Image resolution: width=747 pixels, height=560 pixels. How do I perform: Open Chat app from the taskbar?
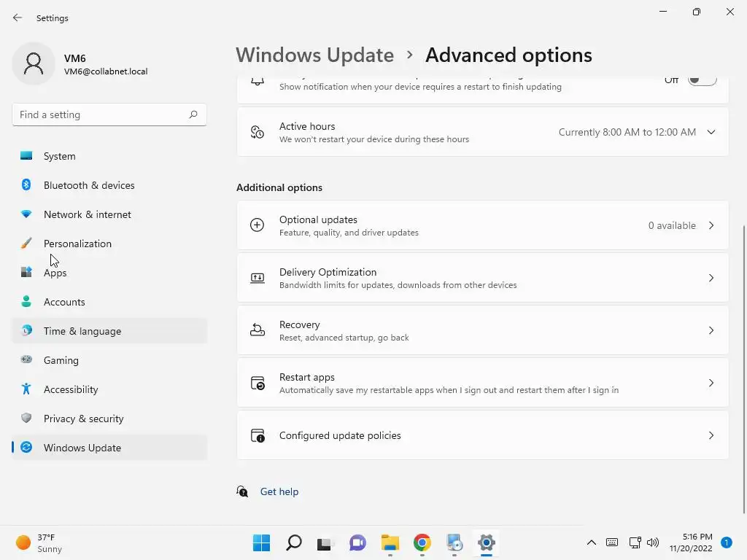(x=357, y=542)
